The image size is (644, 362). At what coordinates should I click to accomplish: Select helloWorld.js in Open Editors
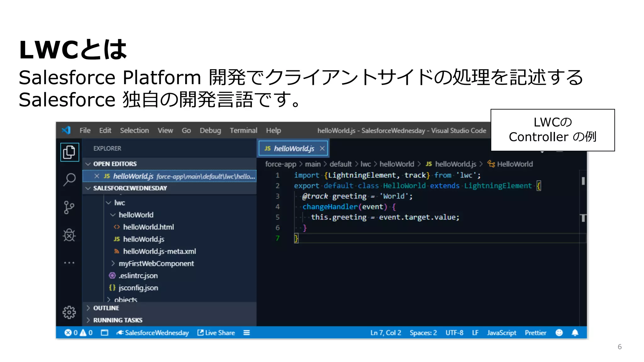(169, 176)
